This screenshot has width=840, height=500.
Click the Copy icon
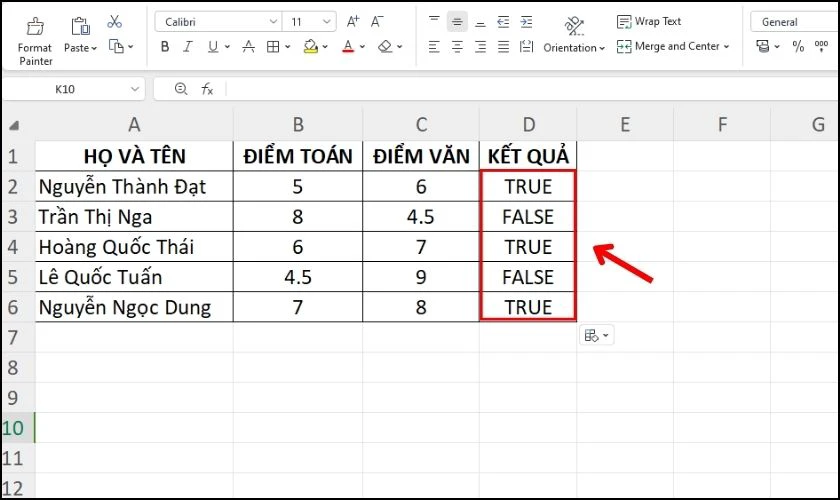click(116, 46)
